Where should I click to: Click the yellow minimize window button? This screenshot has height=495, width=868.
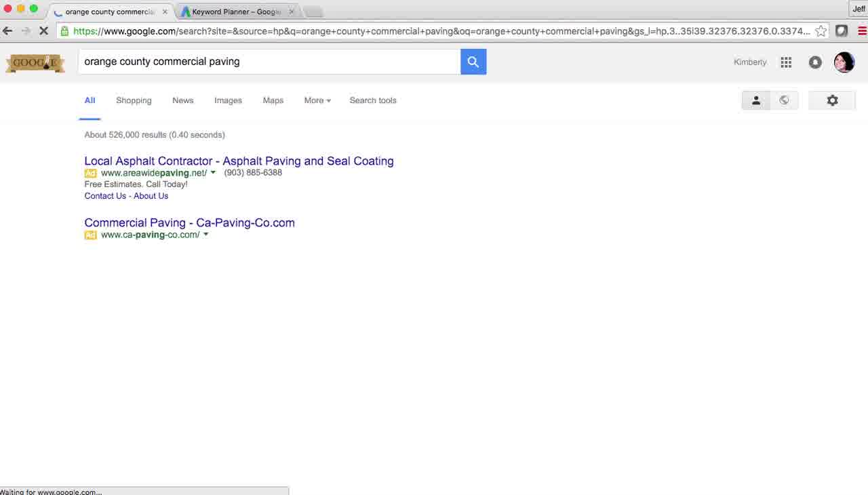coord(20,8)
